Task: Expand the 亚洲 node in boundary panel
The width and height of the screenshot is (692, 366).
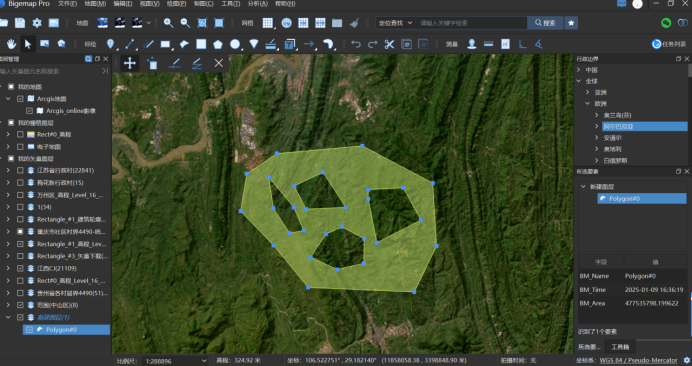Action: point(587,92)
